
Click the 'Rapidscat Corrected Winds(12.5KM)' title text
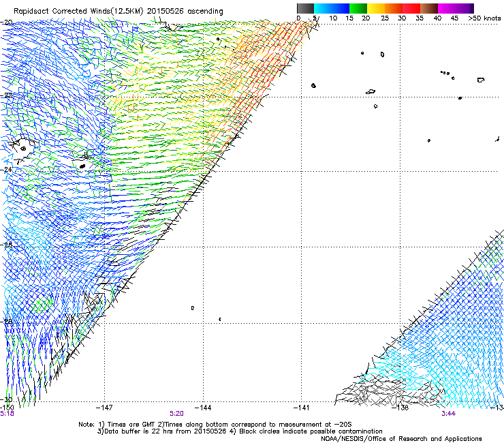tap(78, 12)
